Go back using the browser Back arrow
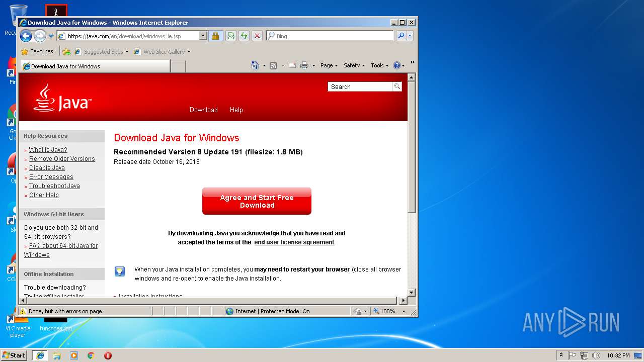Image resolution: width=644 pixels, height=362 pixels. (x=26, y=36)
